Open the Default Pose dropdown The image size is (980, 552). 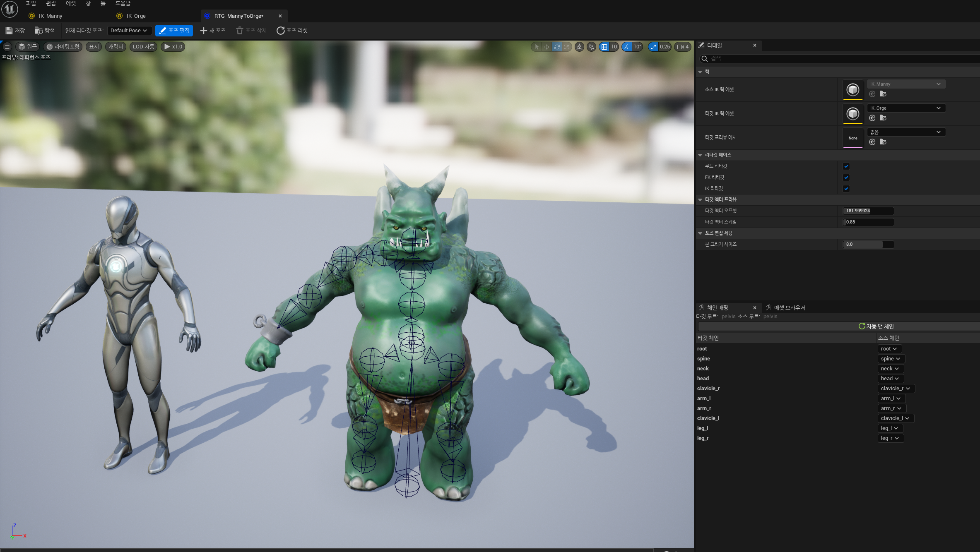pos(129,31)
